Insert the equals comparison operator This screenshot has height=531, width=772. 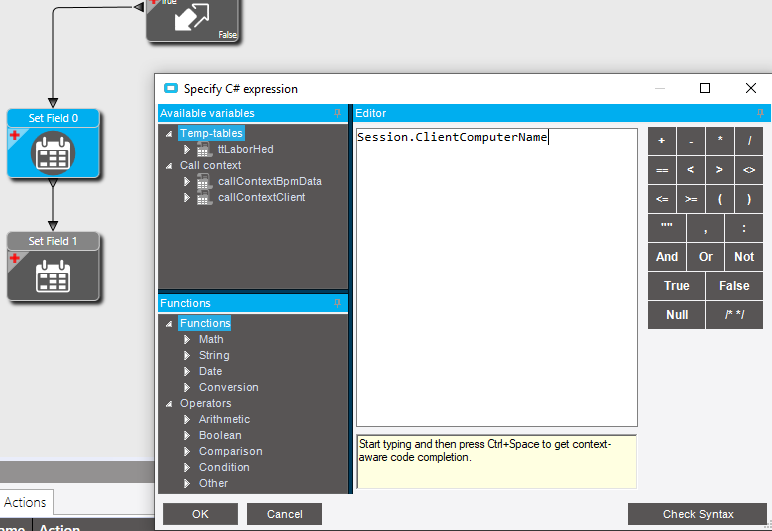662,170
